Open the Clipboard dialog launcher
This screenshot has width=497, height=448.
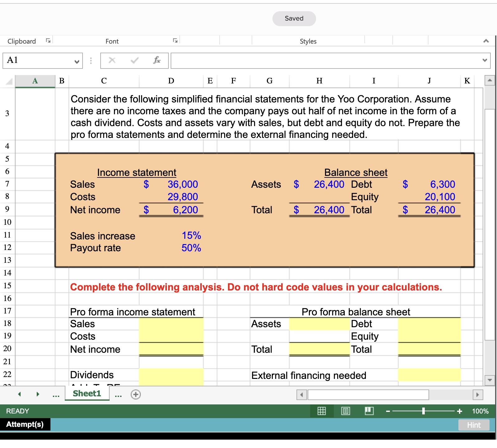pos(48,40)
